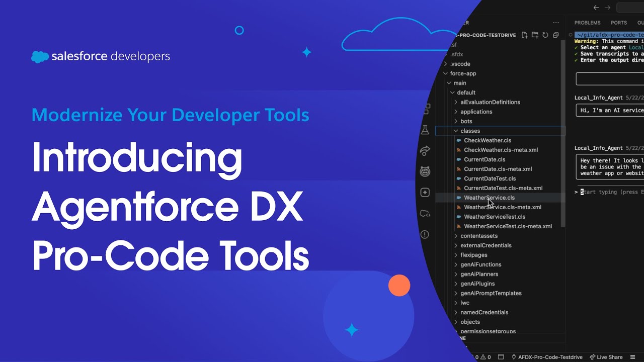Open WeatherService.cls-meta.xml file

(502, 207)
